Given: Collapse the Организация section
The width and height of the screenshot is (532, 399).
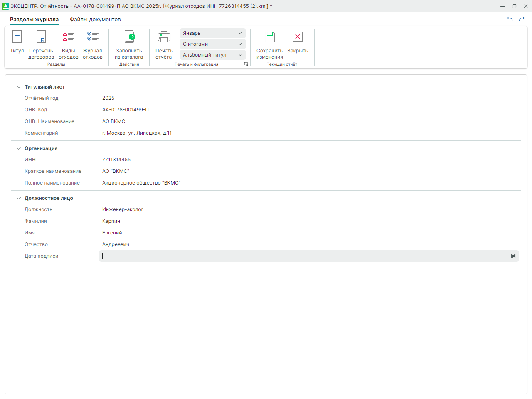Looking at the screenshot, I should point(19,148).
